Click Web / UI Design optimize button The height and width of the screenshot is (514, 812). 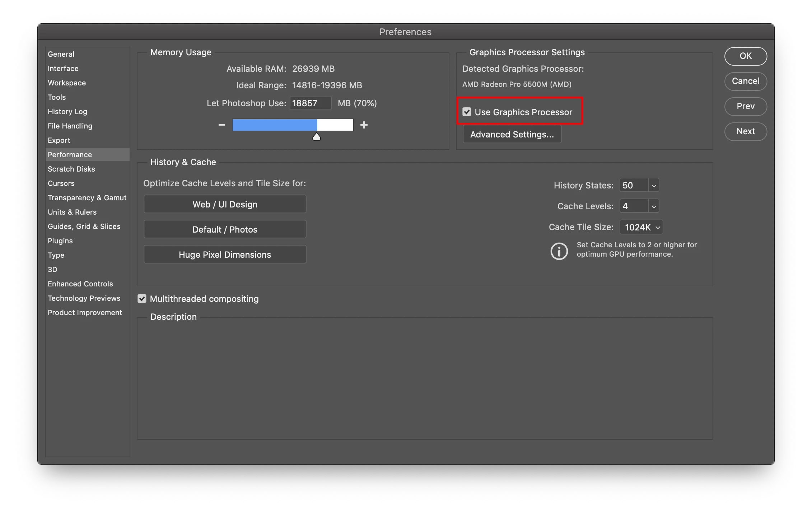225,204
